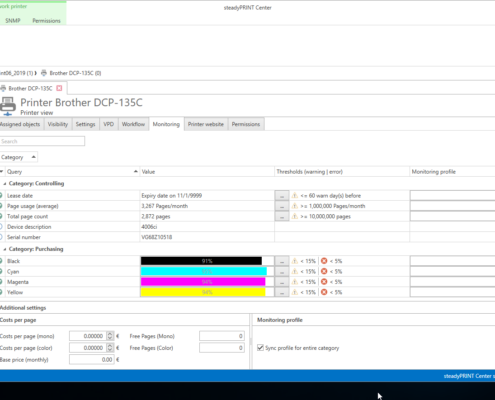495x400 pixels.
Task: Click the warning triangle in Cyan row
Action: pyautogui.click(x=295, y=271)
